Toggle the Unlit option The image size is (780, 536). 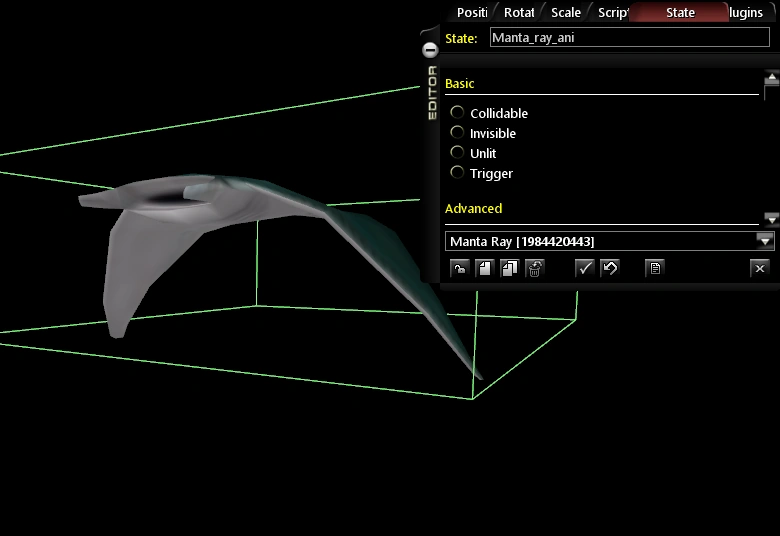(x=457, y=152)
